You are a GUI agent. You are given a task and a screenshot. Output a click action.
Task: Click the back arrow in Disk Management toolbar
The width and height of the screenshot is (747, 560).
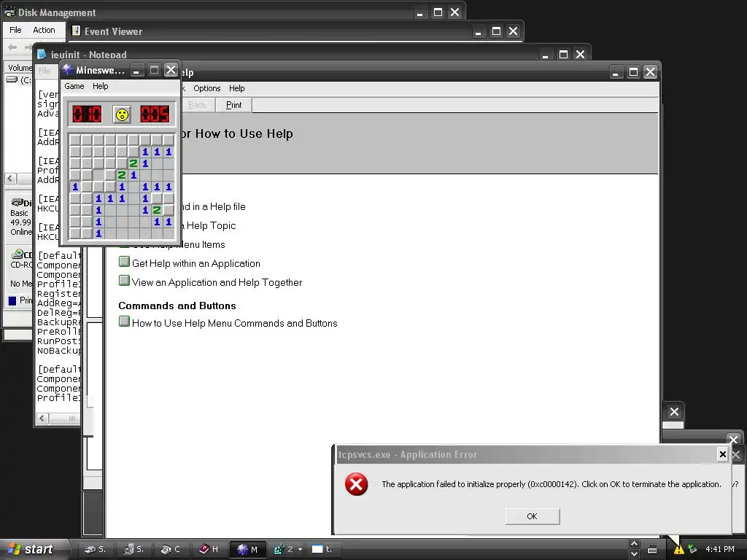pyautogui.click(x=12, y=47)
